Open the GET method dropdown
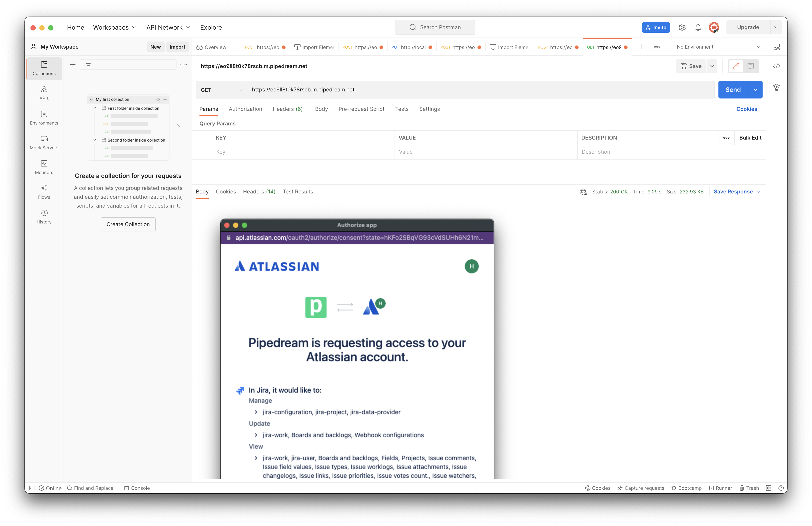 pos(221,90)
